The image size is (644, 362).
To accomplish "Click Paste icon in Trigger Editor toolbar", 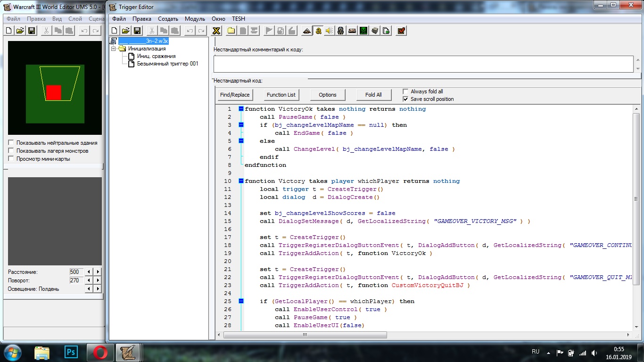I will coord(174,31).
